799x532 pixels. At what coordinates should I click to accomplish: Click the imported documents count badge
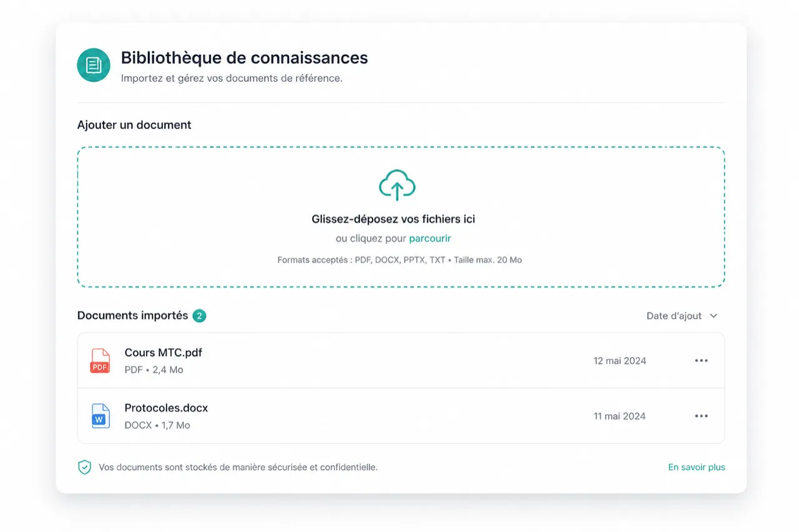199,316
